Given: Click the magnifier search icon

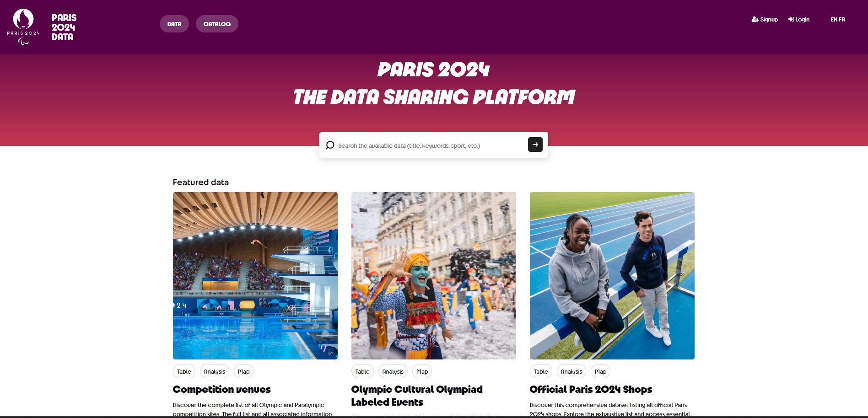Looking at the screenshot, I should point(330,145).
